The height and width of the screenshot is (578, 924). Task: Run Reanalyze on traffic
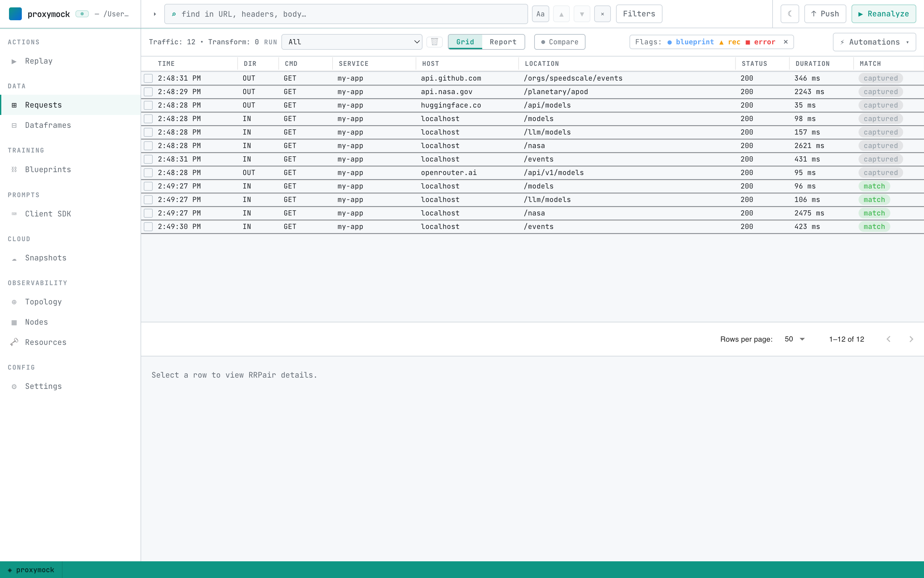click(884, 14)
